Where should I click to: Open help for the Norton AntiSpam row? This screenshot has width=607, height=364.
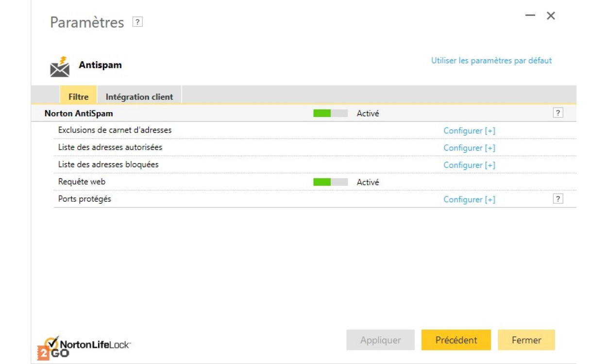[558, 113]
